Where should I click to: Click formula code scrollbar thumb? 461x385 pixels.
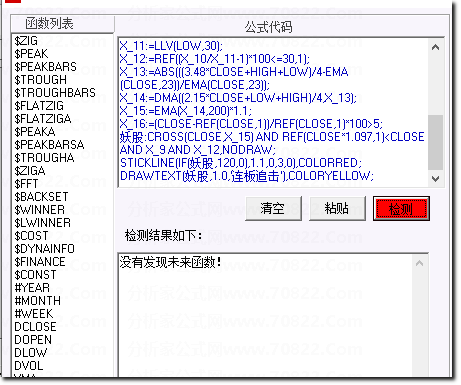(x=435, y=143)
